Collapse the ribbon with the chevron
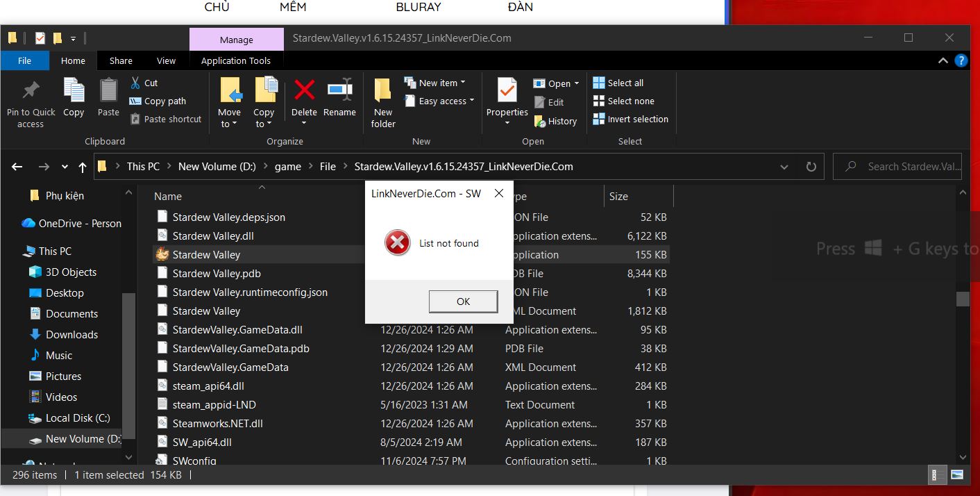The image size is (980, 496). [943, 60]
